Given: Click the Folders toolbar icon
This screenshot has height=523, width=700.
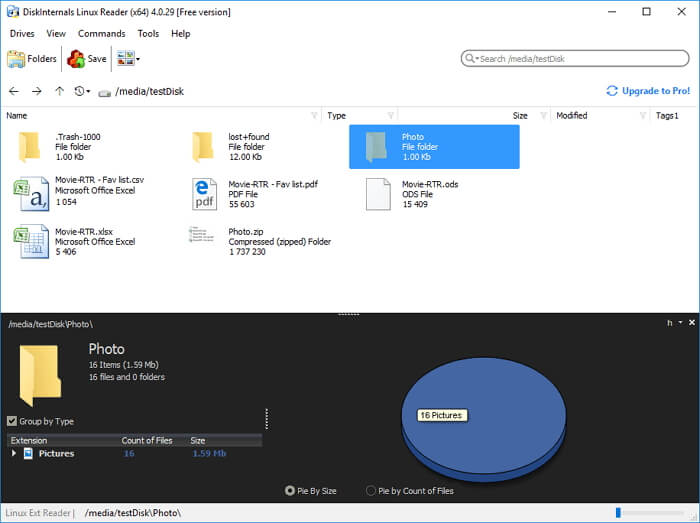Looking at the screenshot, I should 32,59.
